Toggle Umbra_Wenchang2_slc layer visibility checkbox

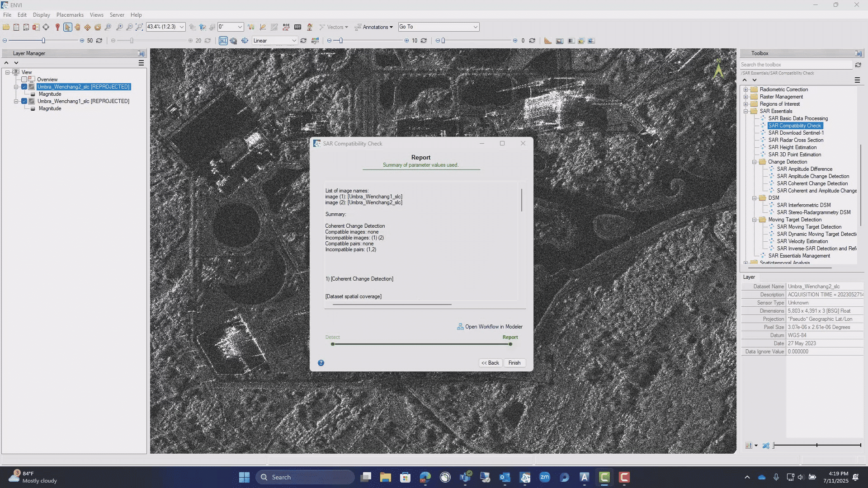(x=24, y=87)
